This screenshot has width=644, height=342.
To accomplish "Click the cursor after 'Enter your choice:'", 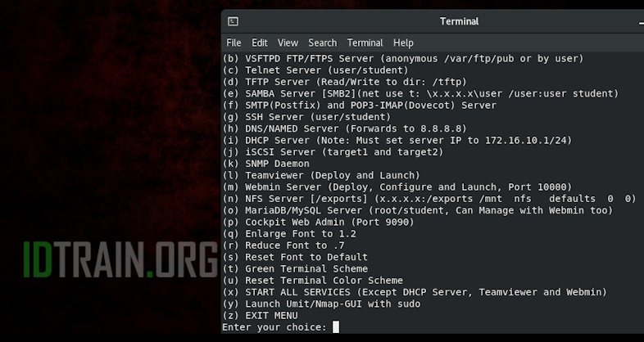I will [x=335, y=327].
